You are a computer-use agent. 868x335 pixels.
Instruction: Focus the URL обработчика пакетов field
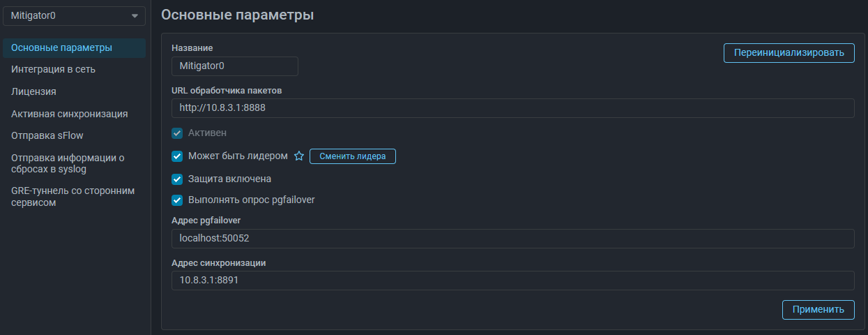tap(512, 108)
